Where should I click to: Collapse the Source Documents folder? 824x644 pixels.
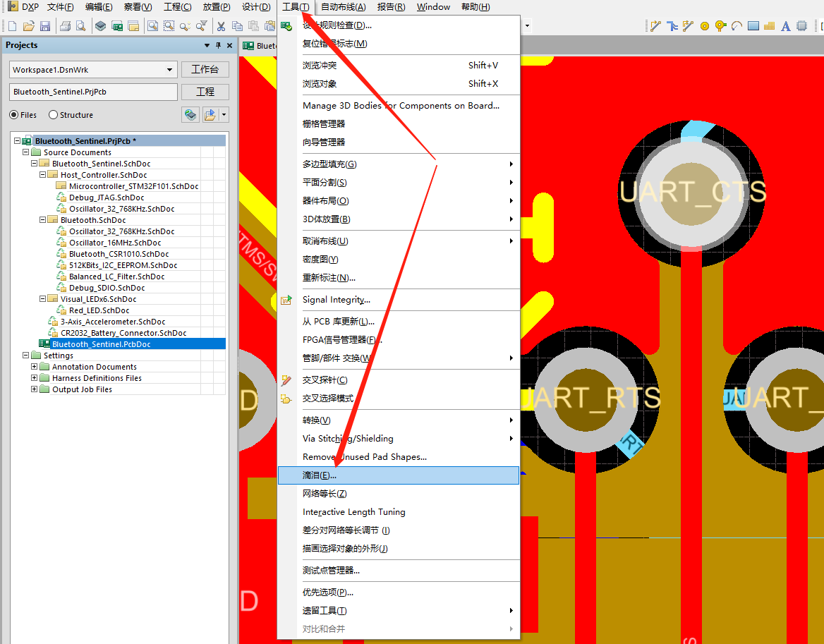pos(26,152)
